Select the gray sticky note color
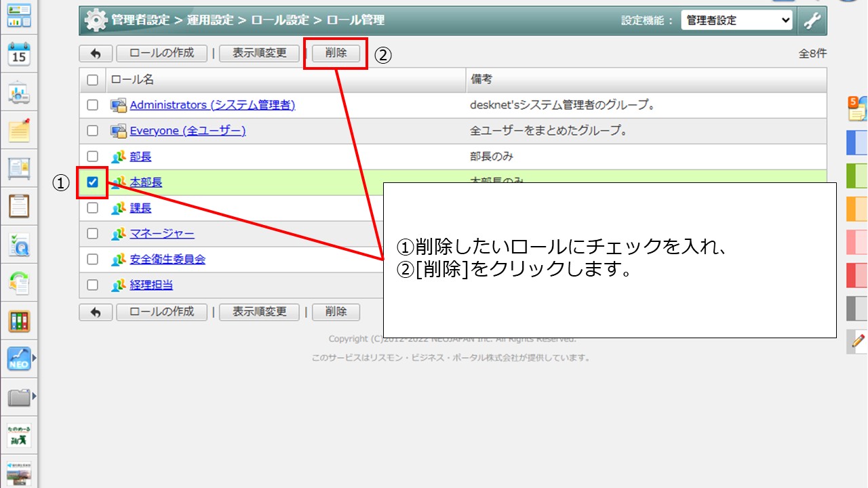This screenshot has width=868, height=488. 857,308
